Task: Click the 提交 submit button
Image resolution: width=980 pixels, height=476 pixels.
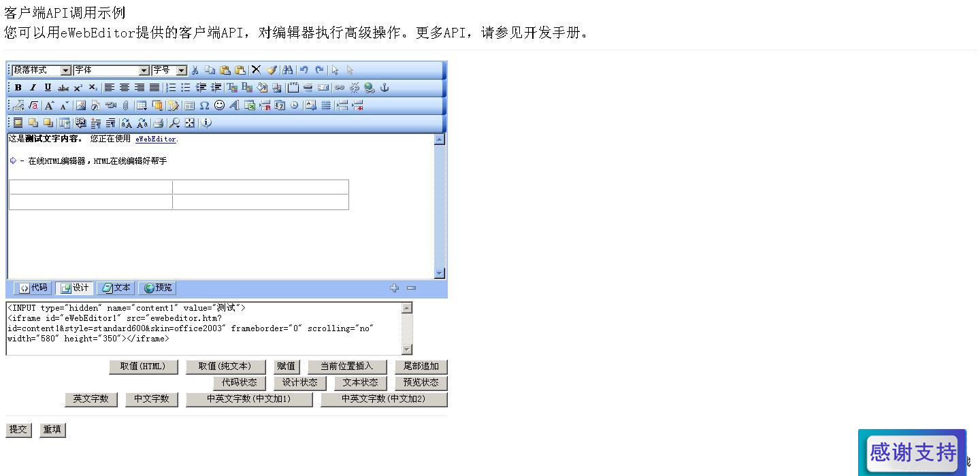Action: point(18,430)
